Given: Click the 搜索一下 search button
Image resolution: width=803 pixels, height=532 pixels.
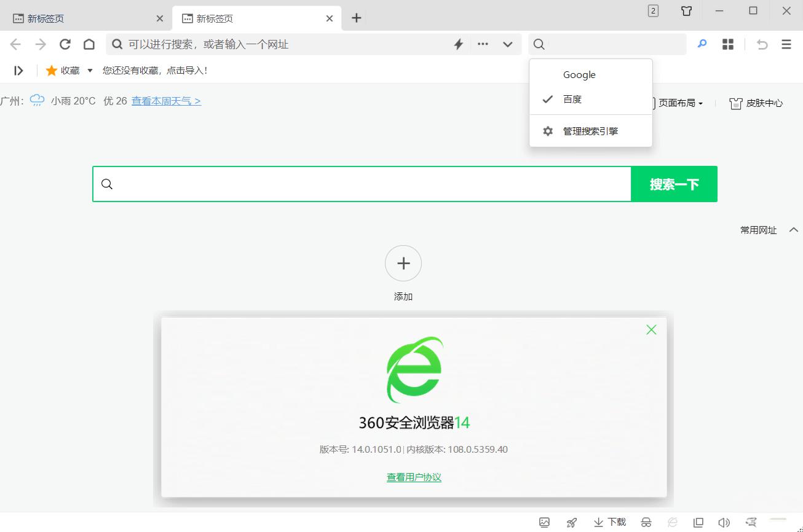Looking at the screenshot, I should 674,184.
